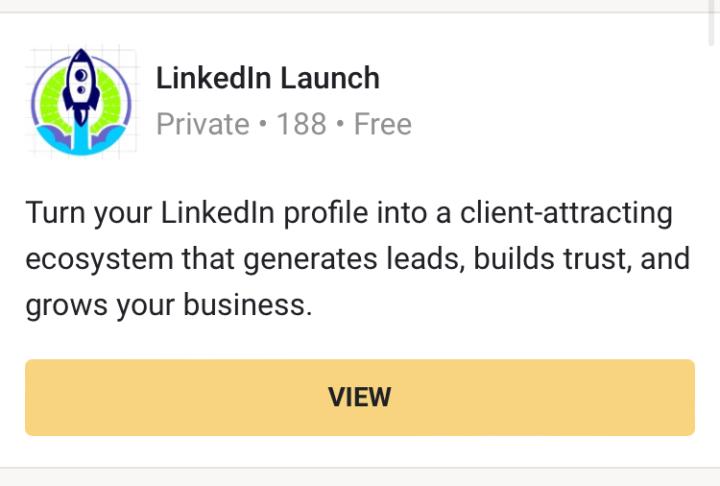Click the LinkedIn Launch rocket logo
This screenshot has width=720, height=486.
(x=81, y=101)
